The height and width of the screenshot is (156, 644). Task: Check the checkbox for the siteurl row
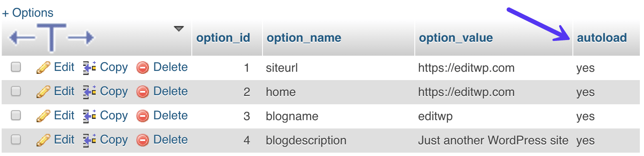(x=16, y=67)
